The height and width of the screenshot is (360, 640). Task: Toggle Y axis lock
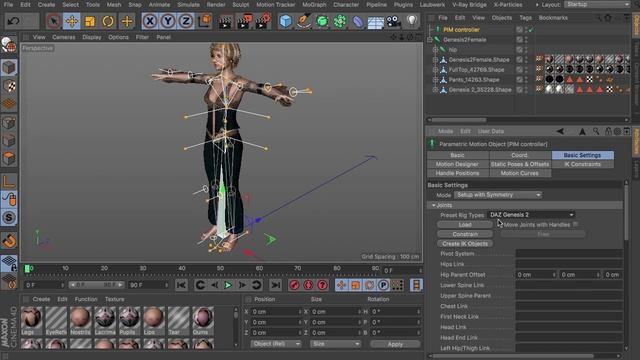point(168,21)
